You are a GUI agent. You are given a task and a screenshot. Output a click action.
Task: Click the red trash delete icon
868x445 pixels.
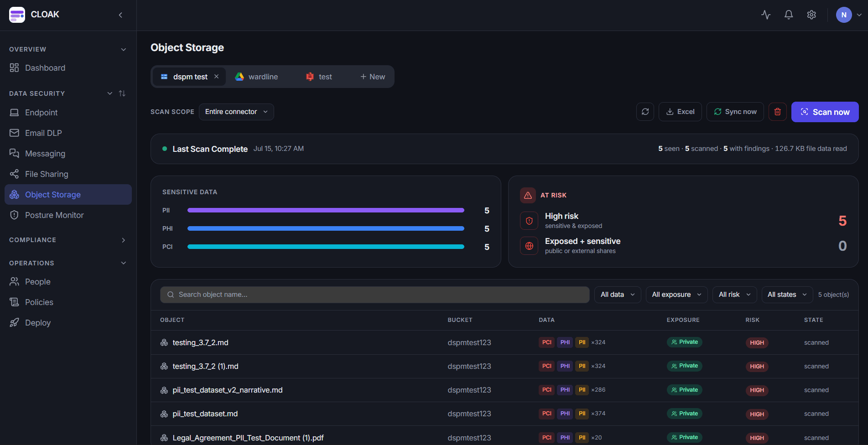777,112
